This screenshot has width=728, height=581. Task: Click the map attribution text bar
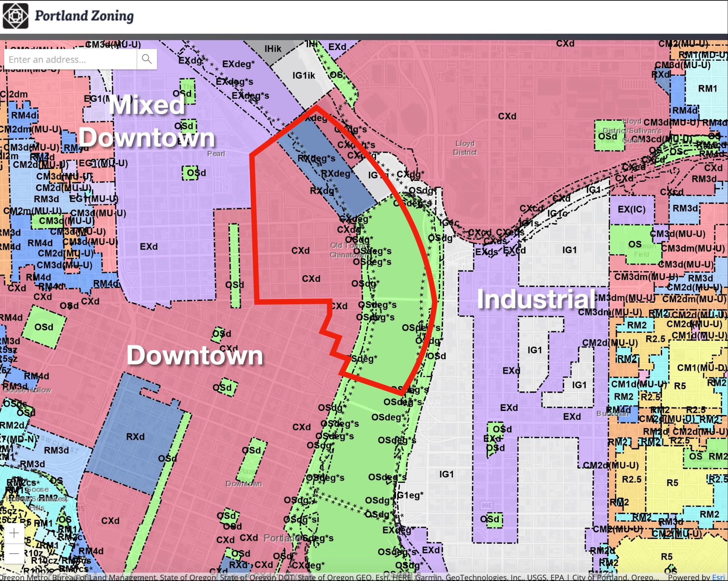coord(328,577)
